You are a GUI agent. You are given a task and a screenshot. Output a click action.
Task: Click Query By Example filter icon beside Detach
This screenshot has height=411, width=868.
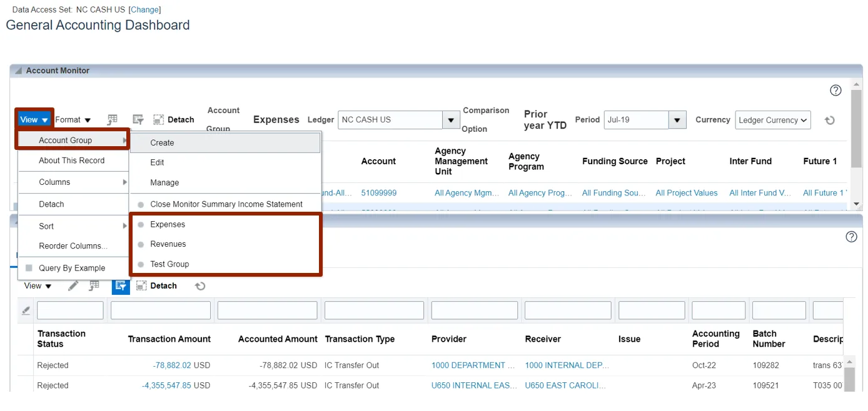click(138, 120)
